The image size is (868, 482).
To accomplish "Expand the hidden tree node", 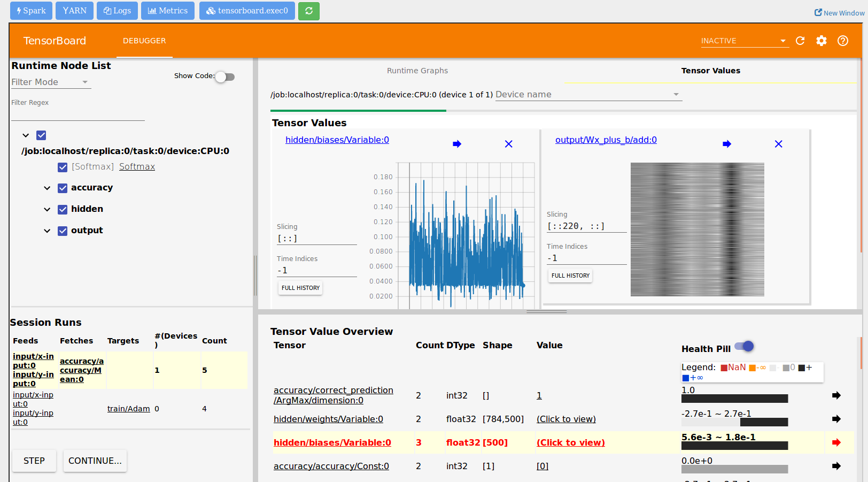I will [47, 209].
